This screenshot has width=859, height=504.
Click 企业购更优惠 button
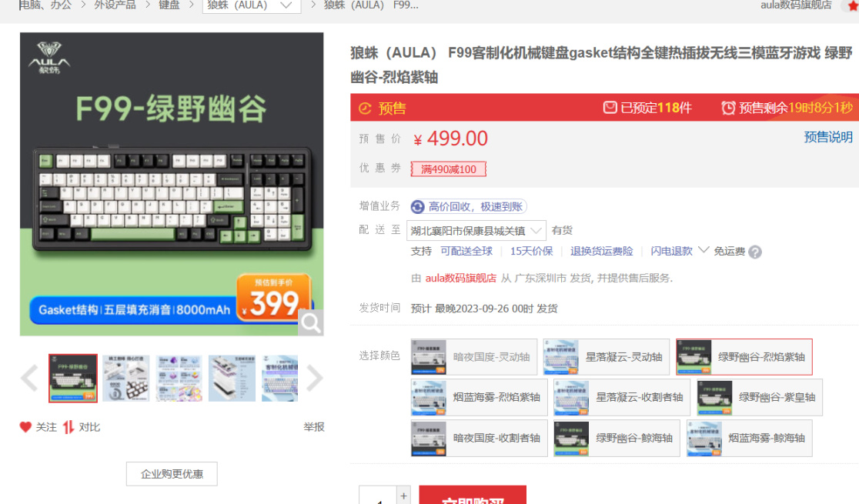point(172,474)
